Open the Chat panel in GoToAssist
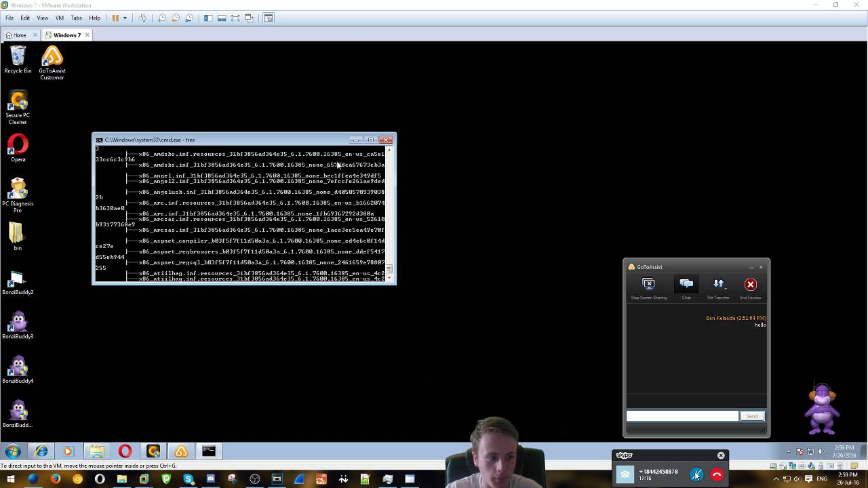This screenshot has height=488, width=868. pos(686,288)
